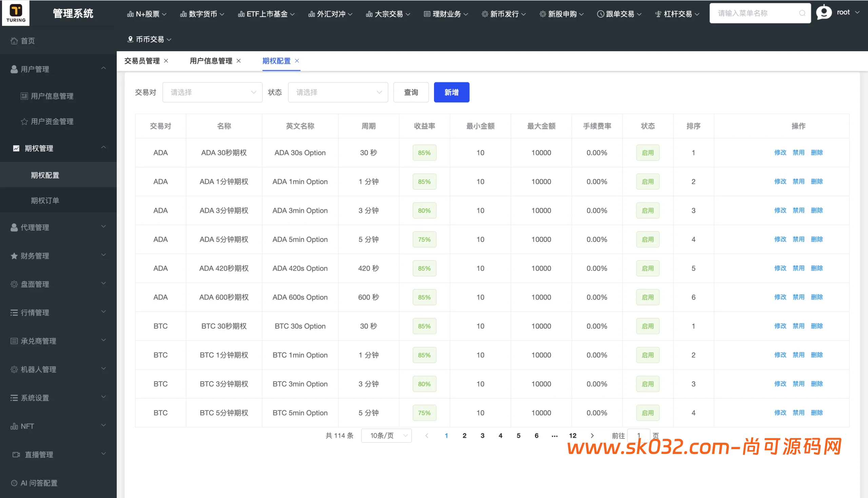Screen dimensions: 868x498
Task: Click the 启用 status badge for BTC 30秒期权
Action: (x=648, y=326)
